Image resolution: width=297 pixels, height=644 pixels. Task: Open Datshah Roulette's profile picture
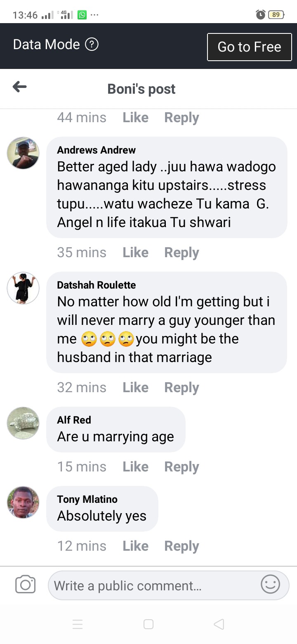[x=23, y=288]
